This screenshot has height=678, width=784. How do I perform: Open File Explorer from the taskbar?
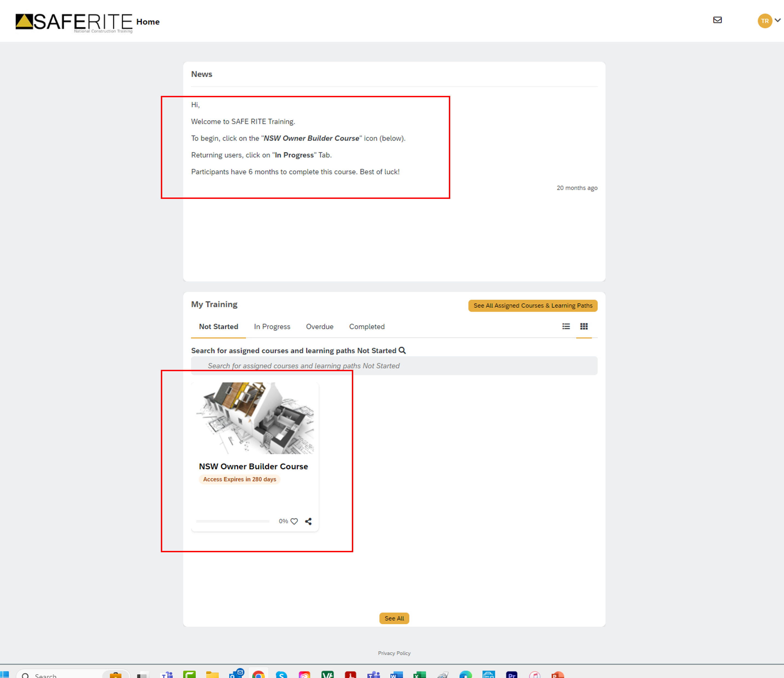coord(212,675)
